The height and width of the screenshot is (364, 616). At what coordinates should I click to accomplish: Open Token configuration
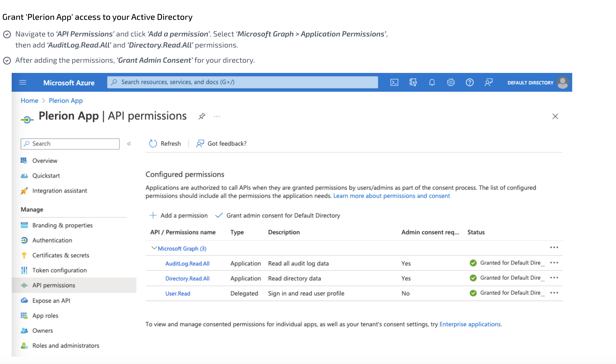coord(60,270)
